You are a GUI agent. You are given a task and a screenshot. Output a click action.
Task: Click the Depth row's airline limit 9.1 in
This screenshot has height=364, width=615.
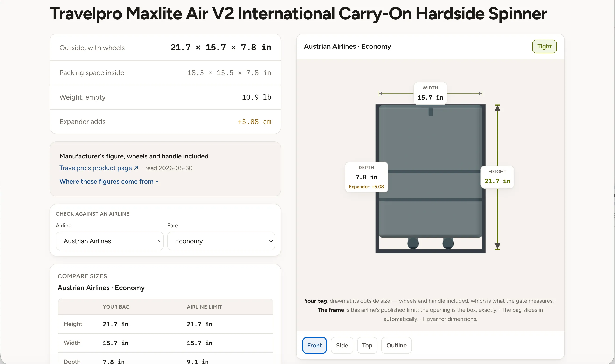pyautogui.click(x=198, y=361)
